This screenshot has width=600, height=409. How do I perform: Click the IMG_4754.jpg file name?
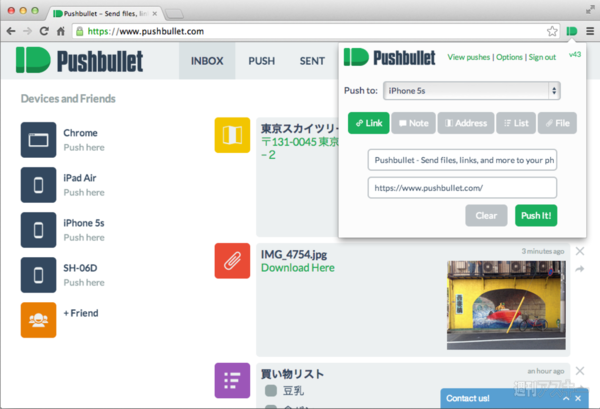pos(294,254)
